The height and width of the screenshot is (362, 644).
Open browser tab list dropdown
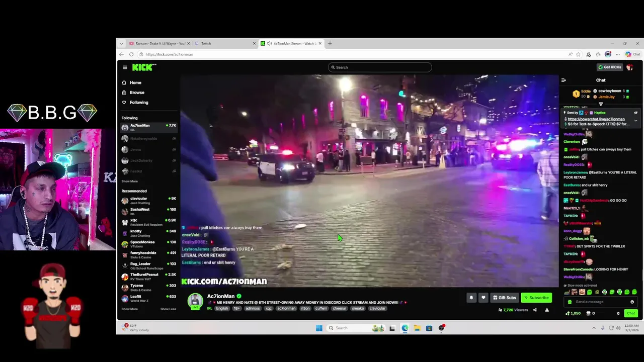point(121,43)
